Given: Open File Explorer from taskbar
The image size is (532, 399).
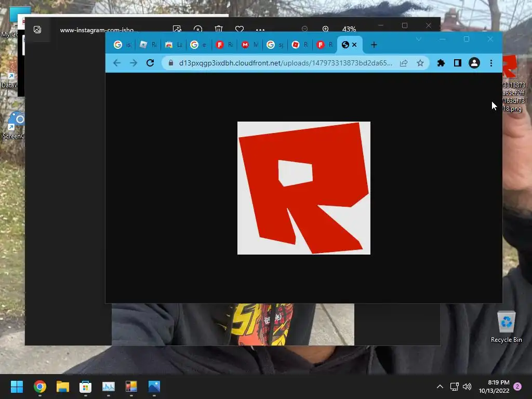Looking at the screenshot, I should pyautogui.click(x=62, y=387).
